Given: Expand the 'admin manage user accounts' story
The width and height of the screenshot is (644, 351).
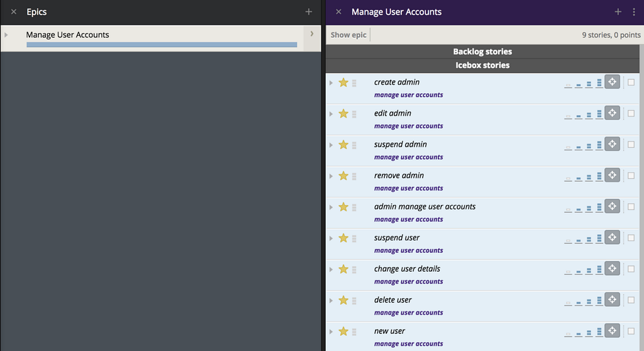Looking at the screenshot, I should click(x=331, y=207).
